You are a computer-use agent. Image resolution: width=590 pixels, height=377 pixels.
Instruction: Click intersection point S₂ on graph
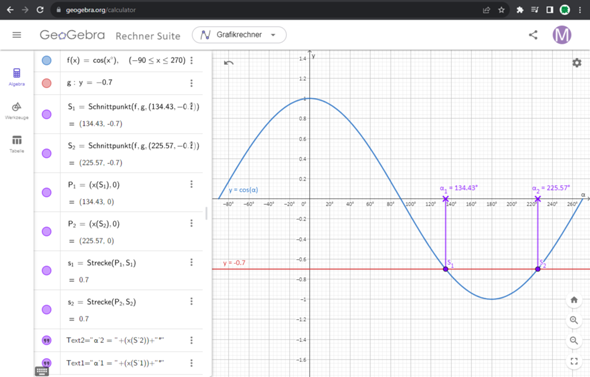(538, 269)
